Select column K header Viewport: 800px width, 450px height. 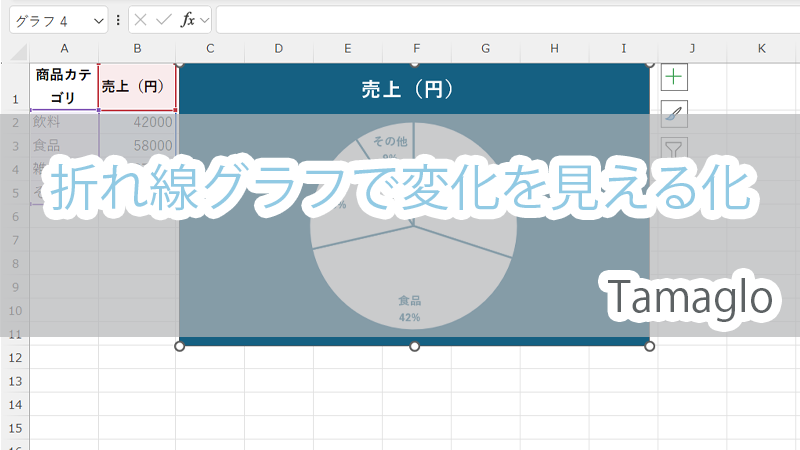tap(761, 48)
